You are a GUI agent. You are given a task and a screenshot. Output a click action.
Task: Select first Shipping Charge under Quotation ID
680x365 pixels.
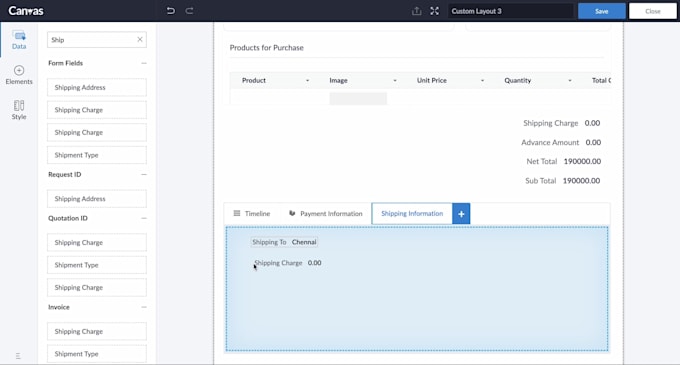point(97,243)
